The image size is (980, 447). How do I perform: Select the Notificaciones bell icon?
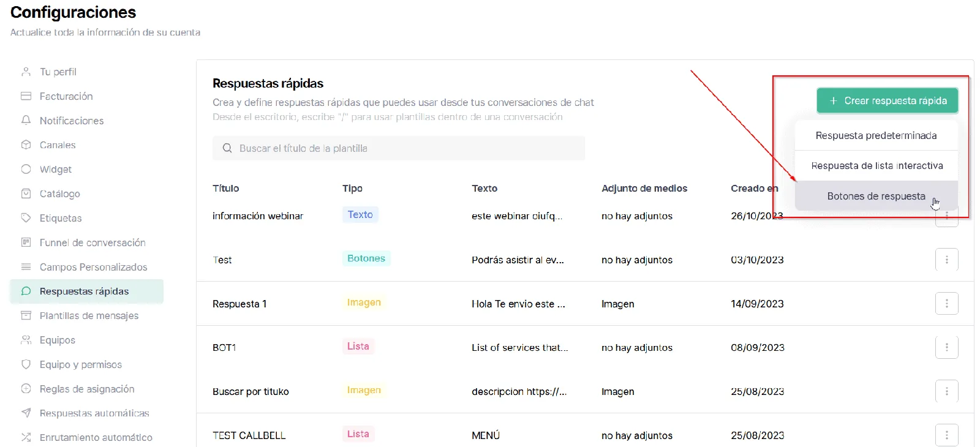pyautogui.click(x=26, y=121)
